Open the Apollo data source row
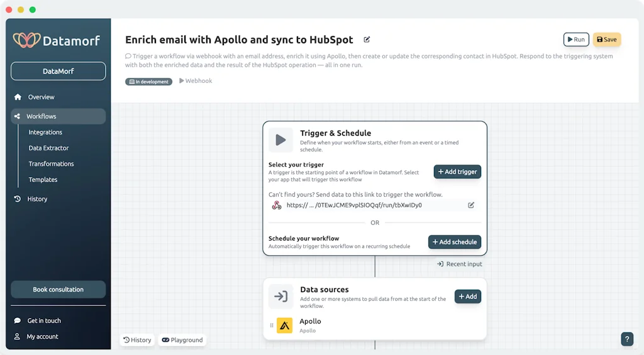644x355 pixels. coord(375,325)
